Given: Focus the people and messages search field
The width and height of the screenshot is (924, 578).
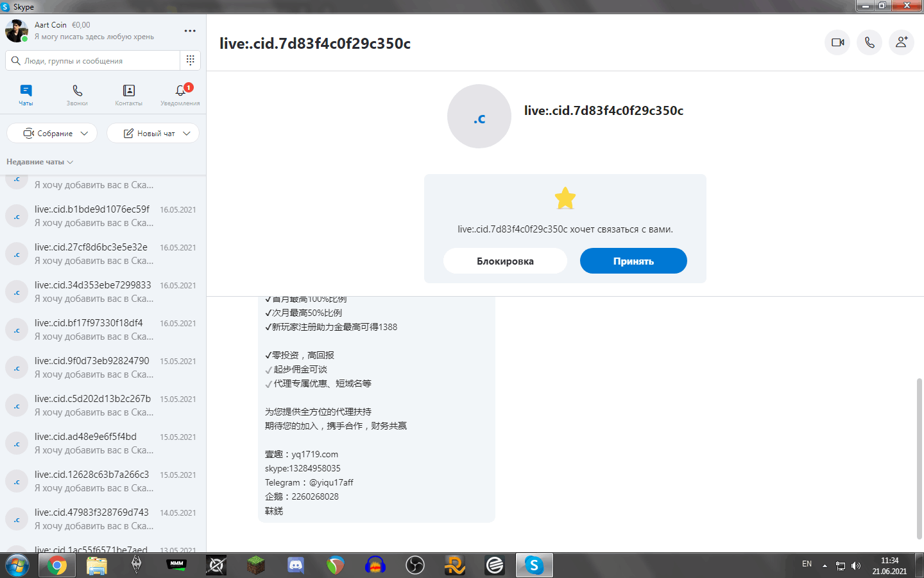Looking at the screenshot, I should pyautogui.click(x=93, y=60).
